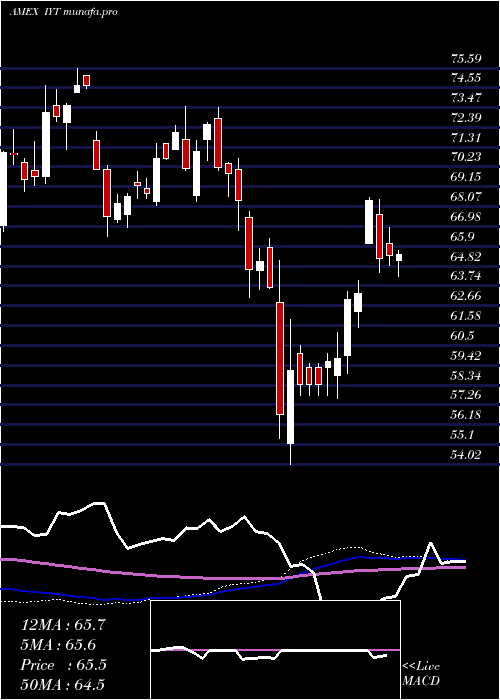Click the AMEX IYT munafa.pro title text
The width and height of the screenshot is (500, 700).
click(63, 12)
